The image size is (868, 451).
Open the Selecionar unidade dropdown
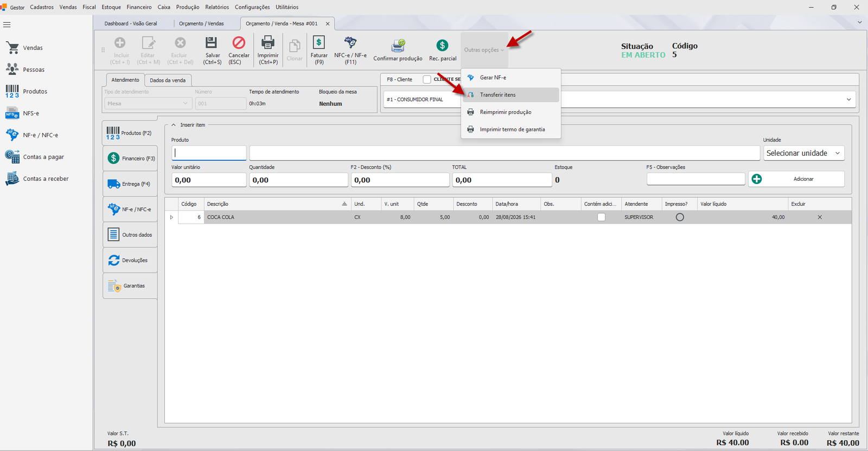(x=803, y=153)
